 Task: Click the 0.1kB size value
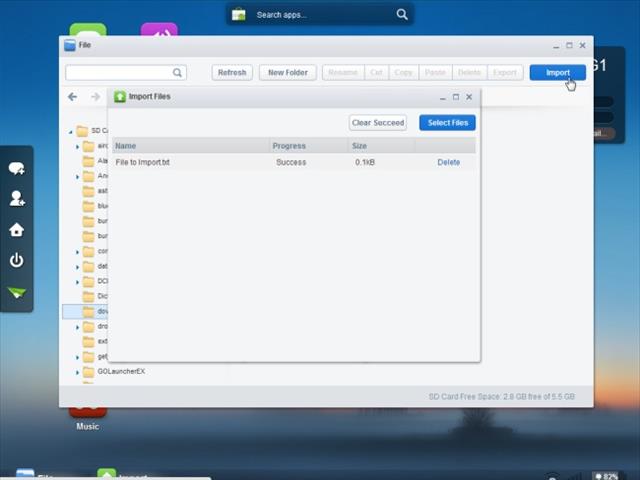pyautogui.click(x=364, y=162)
